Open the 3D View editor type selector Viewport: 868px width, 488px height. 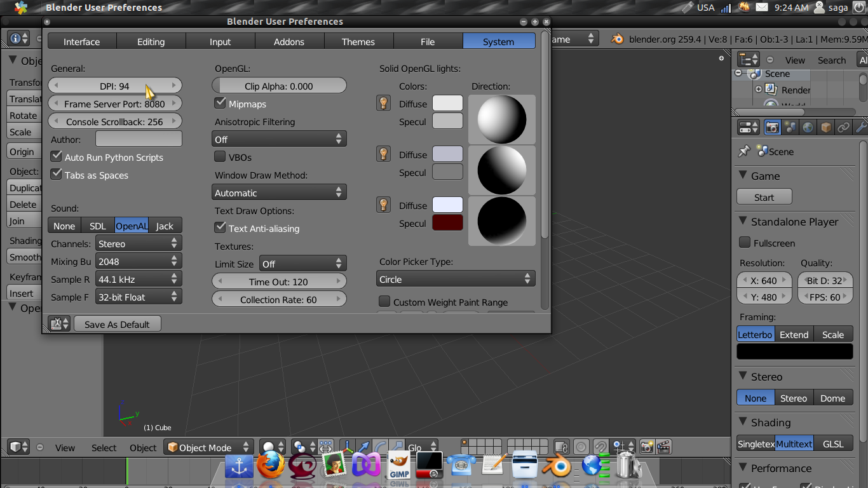coord(18,447)
